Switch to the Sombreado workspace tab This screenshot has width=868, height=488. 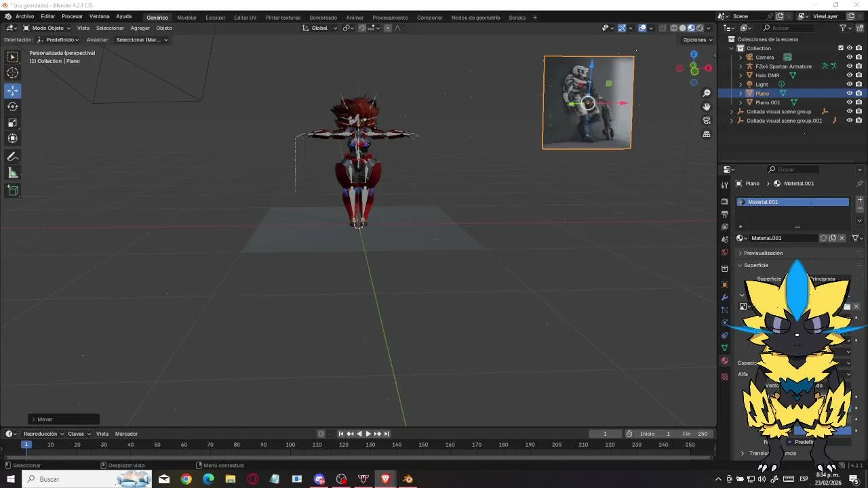[323, 18]
